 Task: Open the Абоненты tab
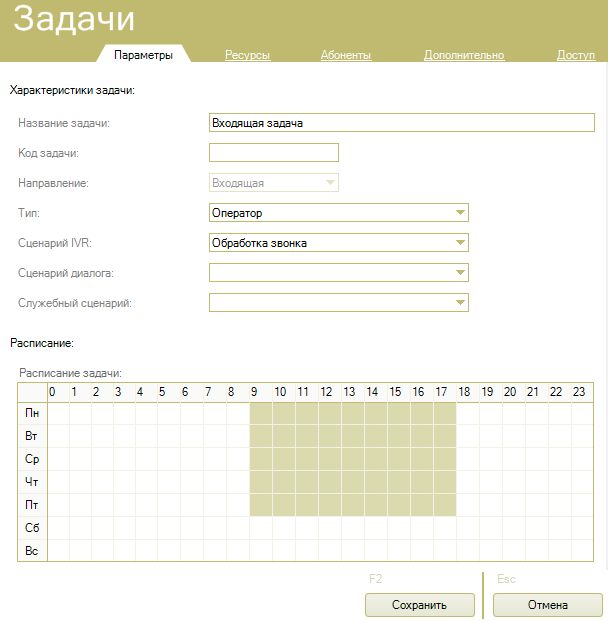(x=346, y=55)
